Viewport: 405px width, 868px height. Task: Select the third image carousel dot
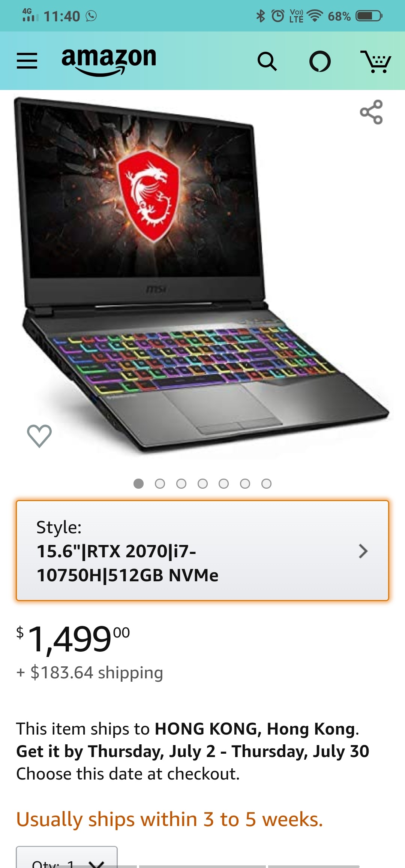pos(181,484)
